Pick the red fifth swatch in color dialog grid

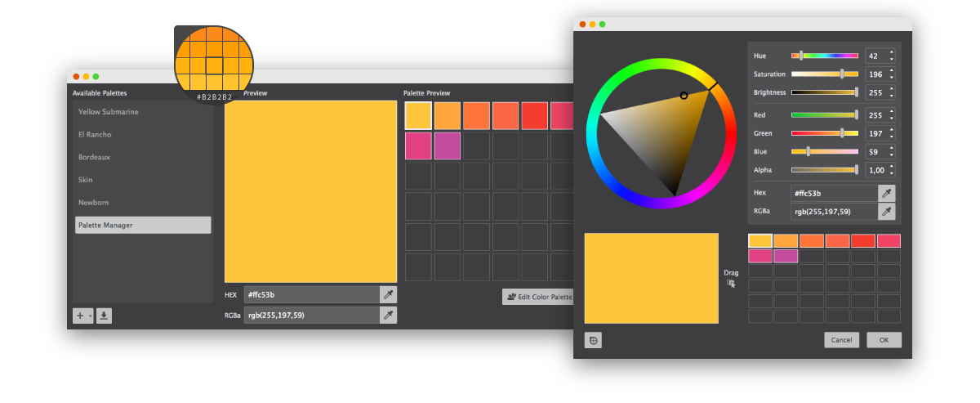coord(863,240)
